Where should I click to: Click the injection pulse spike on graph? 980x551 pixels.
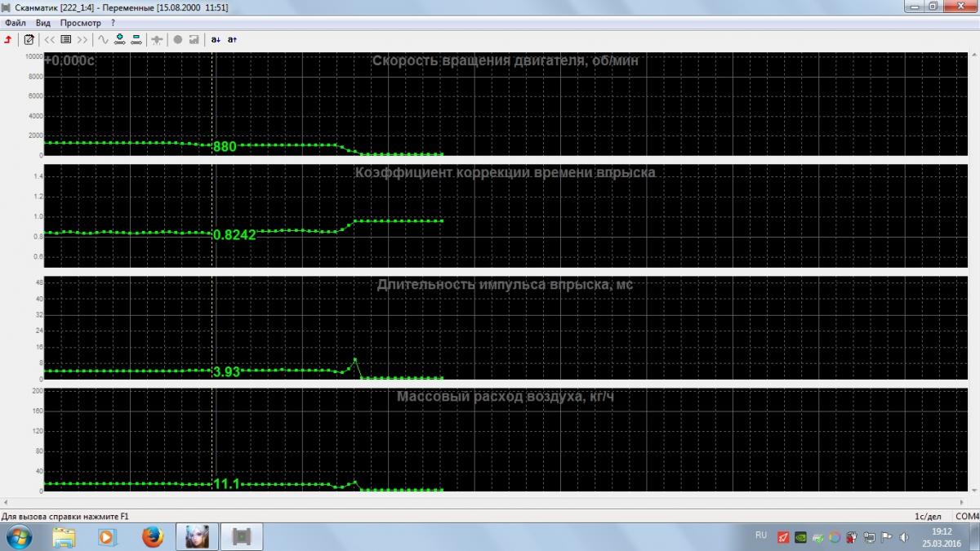[354, 360]
